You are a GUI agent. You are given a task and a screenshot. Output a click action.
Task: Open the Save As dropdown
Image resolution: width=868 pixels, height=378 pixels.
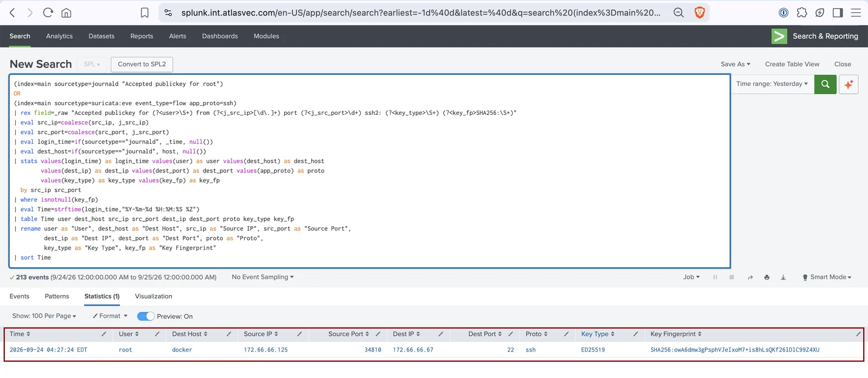(x=736, y=64)
